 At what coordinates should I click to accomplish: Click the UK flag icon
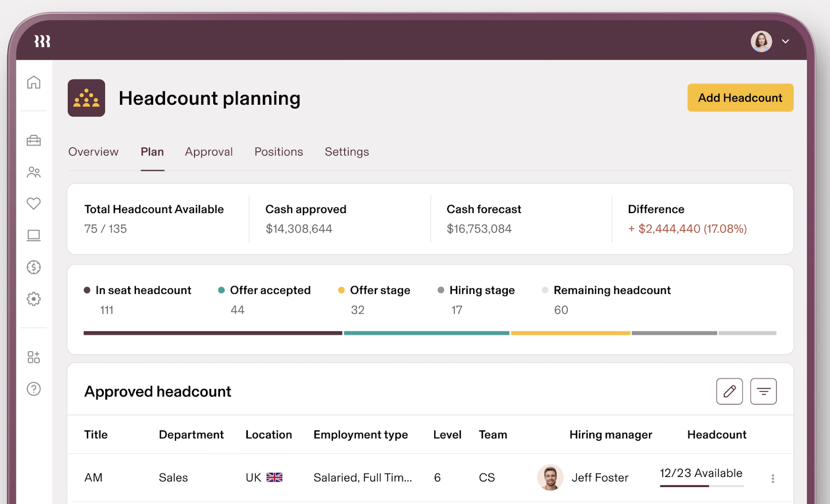point(274,478)
